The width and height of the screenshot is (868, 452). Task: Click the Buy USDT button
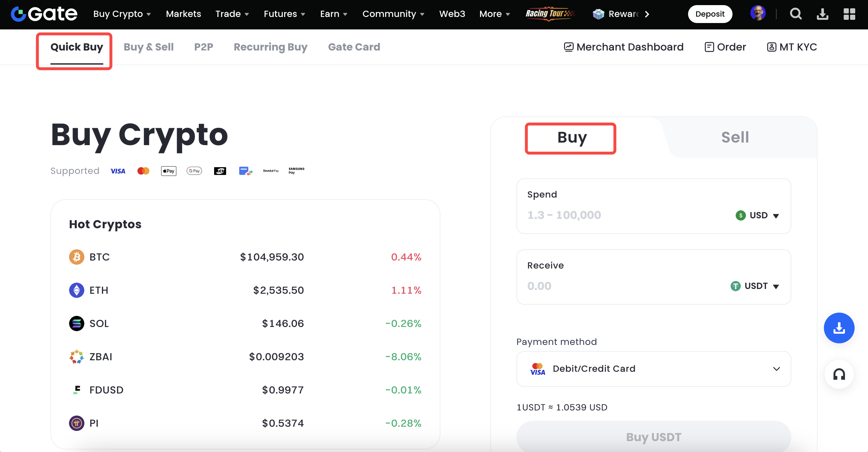click(x=653, y=437)
